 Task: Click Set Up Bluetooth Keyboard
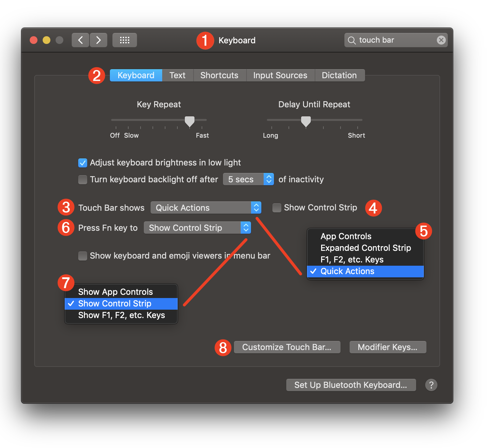click(x=351, y=385)
